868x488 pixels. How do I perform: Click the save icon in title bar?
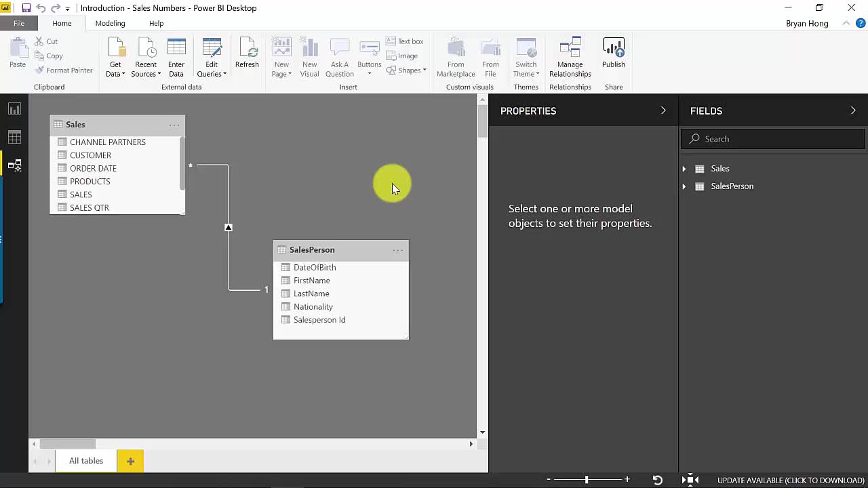coord(26,8)
